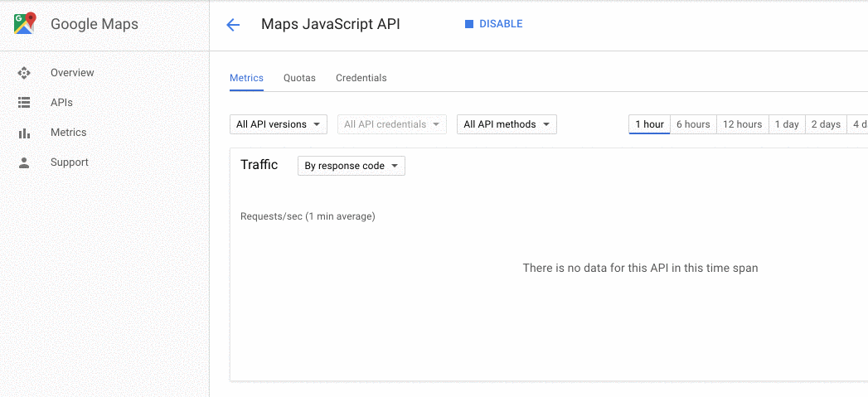This screenshot has width=868, height=397.
Task: Expand the All API credentials dropdown
Action: [392, 124]
